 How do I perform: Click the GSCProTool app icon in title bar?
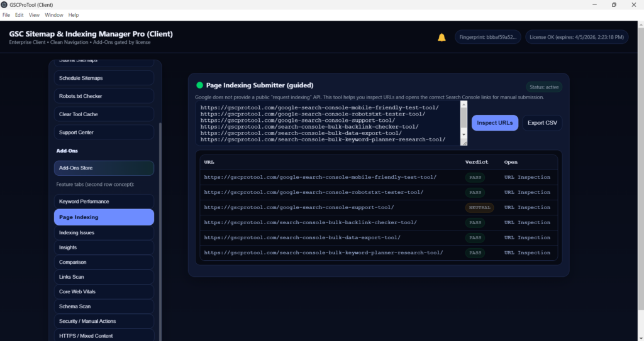[x=5, y=4]
